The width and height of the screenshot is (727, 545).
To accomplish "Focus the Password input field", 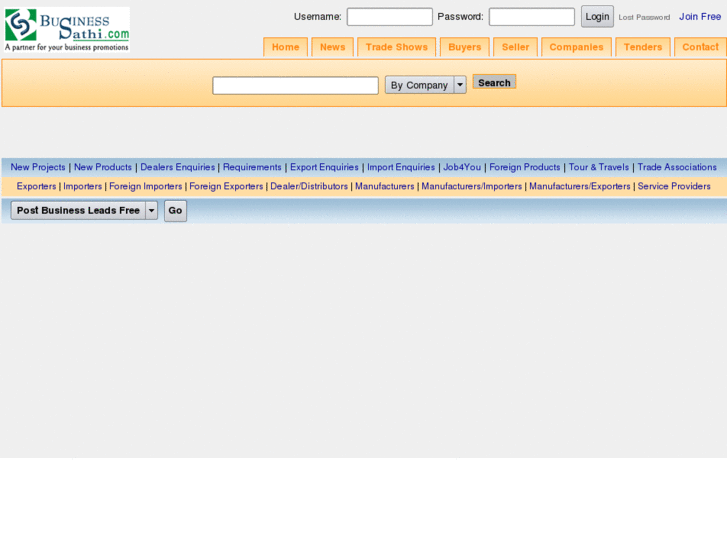I will tap(531, 17).
